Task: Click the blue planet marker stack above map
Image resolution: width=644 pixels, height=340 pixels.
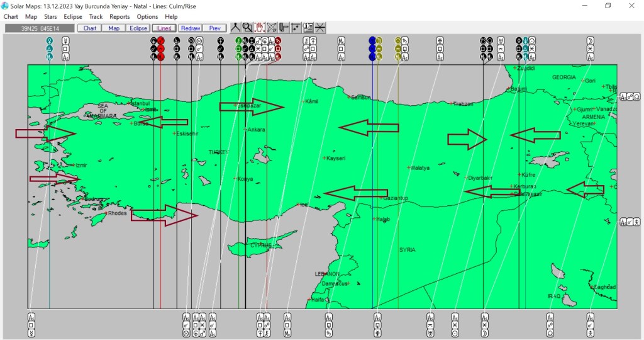Action: pyautogui.click(x=372, y=48)
